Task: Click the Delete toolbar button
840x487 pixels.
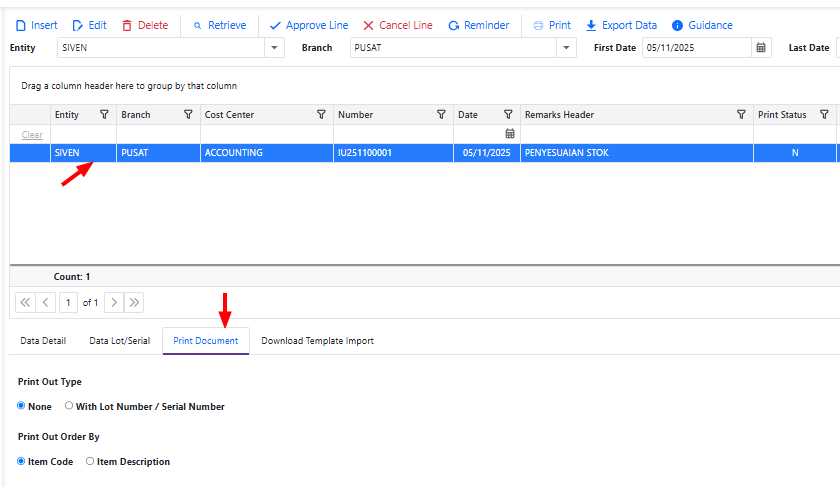Action: (145, 25)
